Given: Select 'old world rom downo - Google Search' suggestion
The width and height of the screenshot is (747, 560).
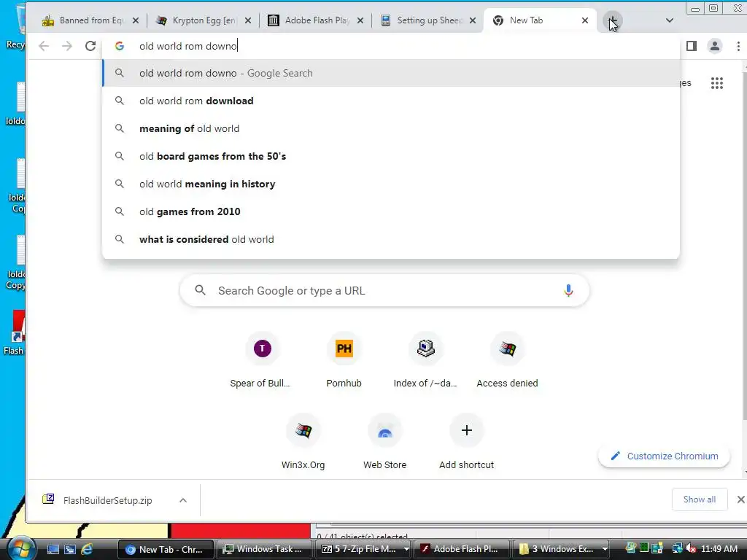Looking at the screenshot, I should [x=391, y=74].
